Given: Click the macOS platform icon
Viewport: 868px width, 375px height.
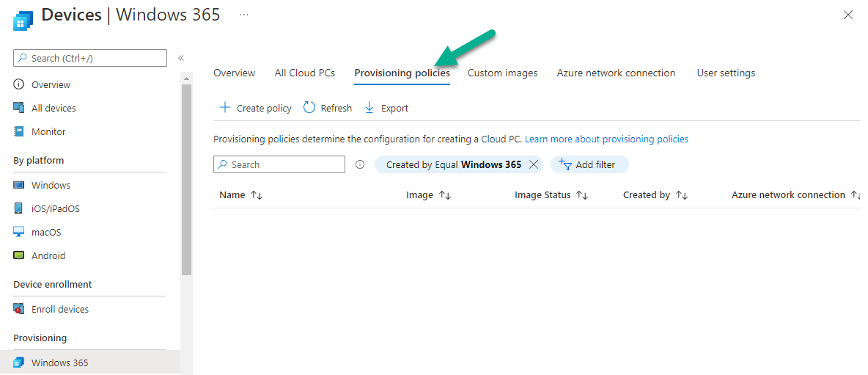Looking at the screenshot, I should pos(19,232).
